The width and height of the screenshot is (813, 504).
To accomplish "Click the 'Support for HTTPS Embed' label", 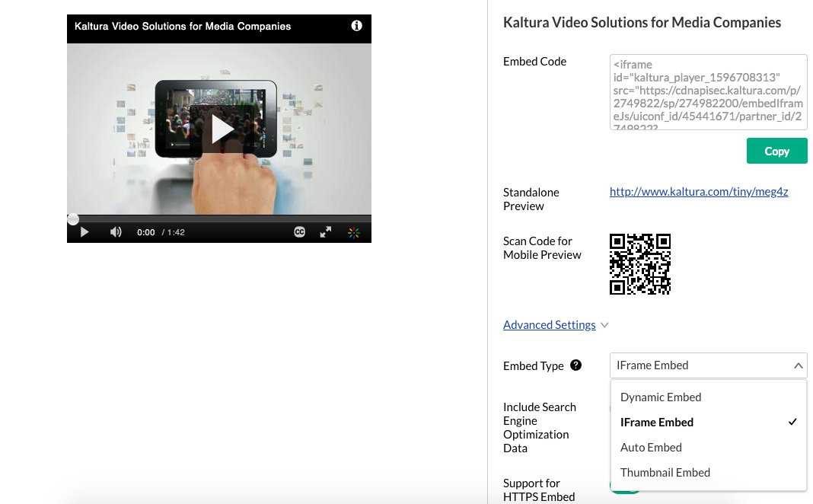I will [539, 490].
